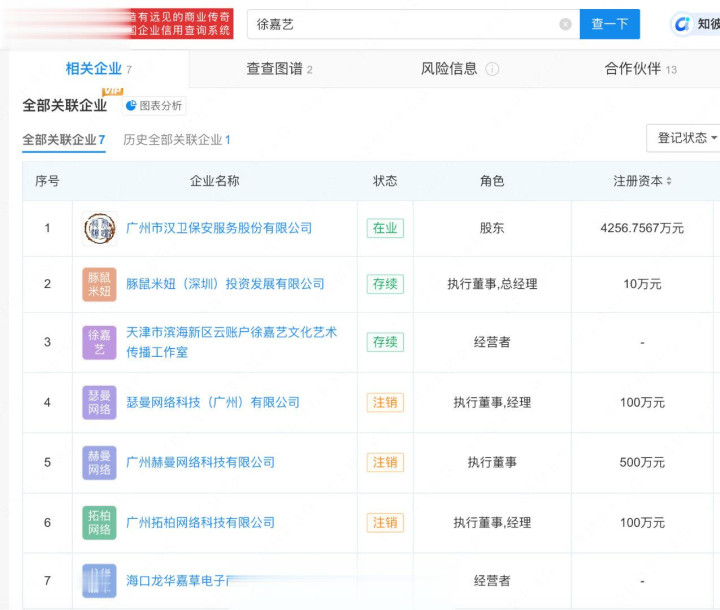Open the 图表分析 chart analysis icon
720x610 pixels.
131,106
